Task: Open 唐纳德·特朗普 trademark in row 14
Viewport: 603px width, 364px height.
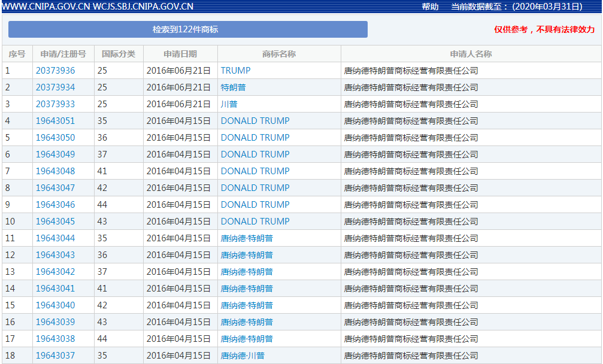Action: pos(247,289)
